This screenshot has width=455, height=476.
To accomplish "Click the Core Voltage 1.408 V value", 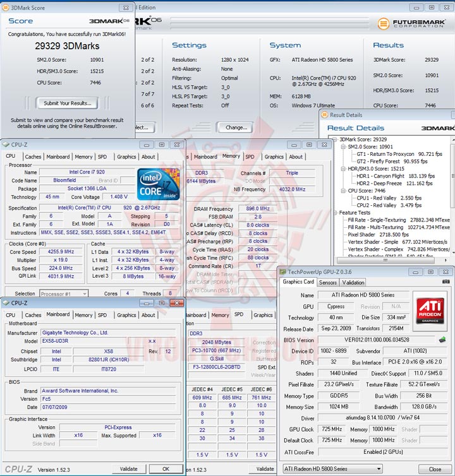I will (x=119, y=197).
